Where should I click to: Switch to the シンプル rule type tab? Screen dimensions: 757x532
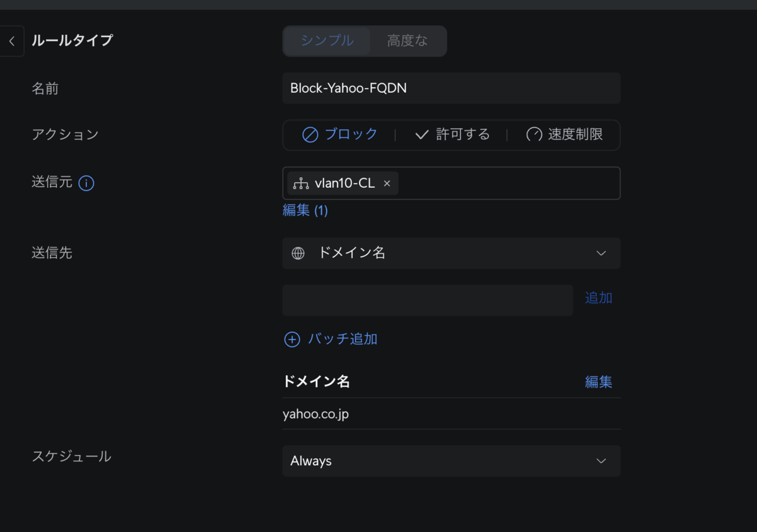point(327,41)
